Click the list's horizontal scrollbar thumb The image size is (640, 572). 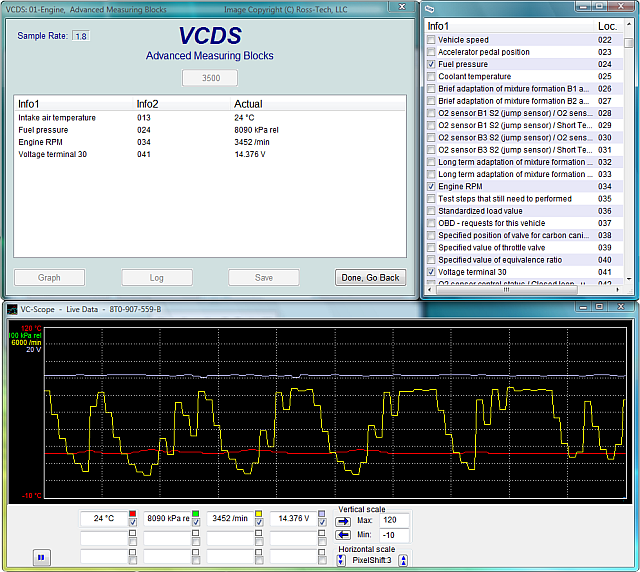tap(507, 289)
